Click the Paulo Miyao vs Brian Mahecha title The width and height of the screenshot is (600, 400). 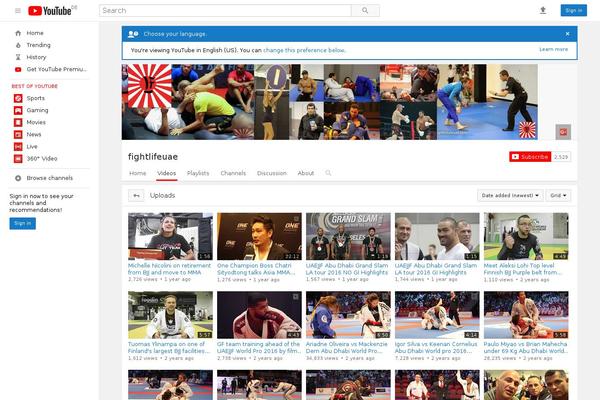click(525, 348)
